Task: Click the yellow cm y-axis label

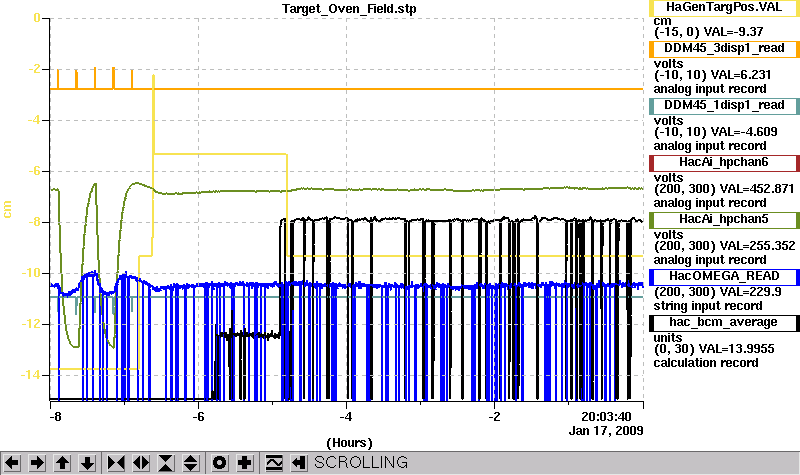Action: pos(7,209)
